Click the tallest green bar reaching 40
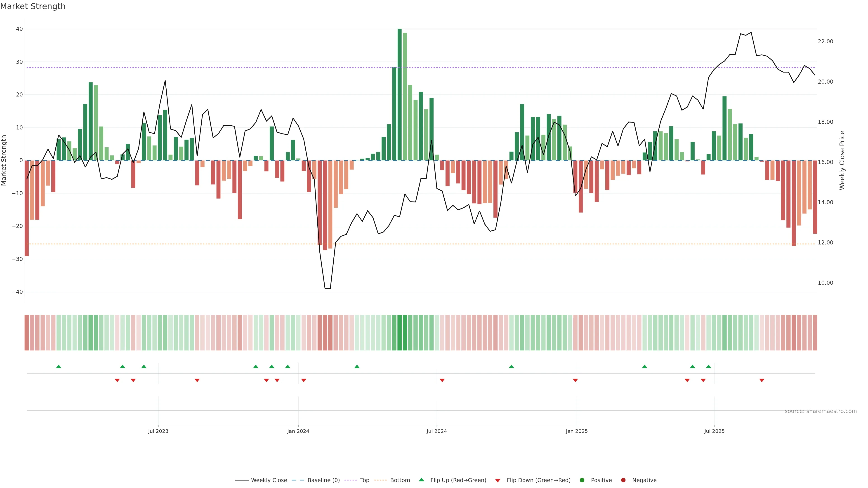The image size is (868, 488). pos(399,94)
